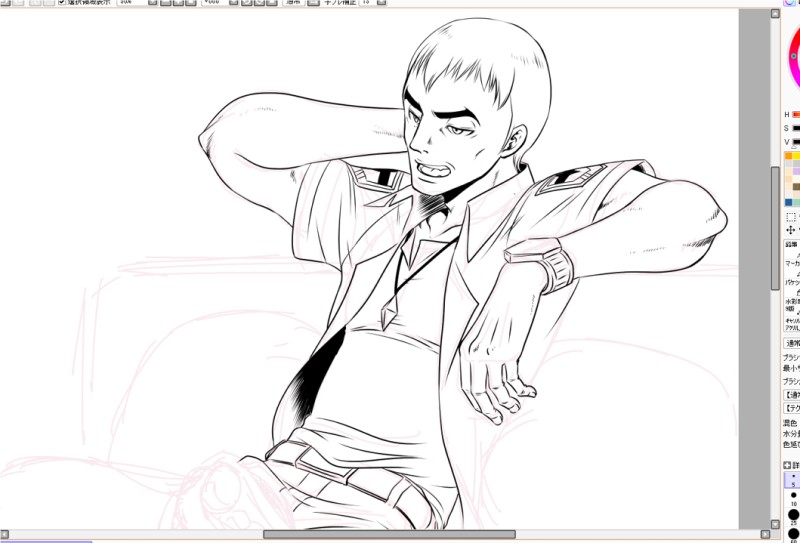Open the 【テクスチャ texture dropdown

[792, 408]
